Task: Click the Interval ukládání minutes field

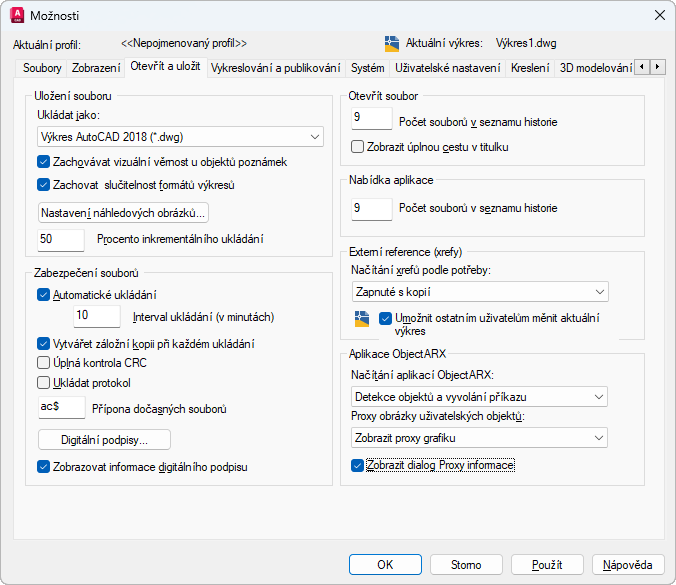Action: [x=97, y=316]
